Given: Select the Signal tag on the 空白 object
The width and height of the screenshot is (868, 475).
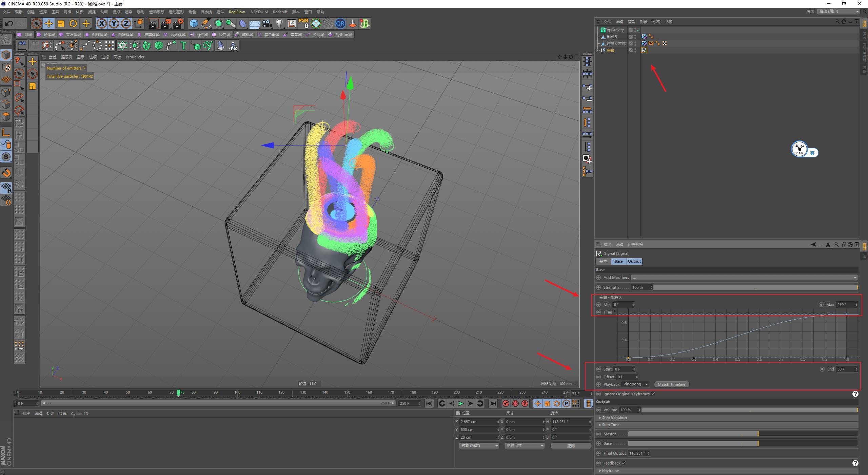Looking at the screenshot, I should [644, 50].
